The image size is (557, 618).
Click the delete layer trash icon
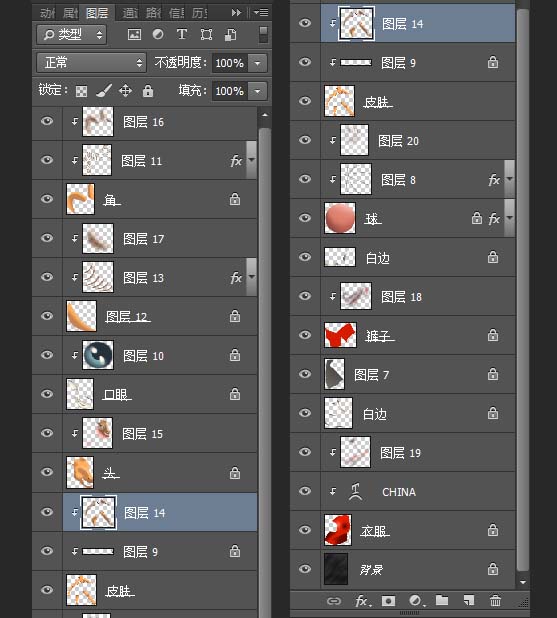click(x=495, y=601)
